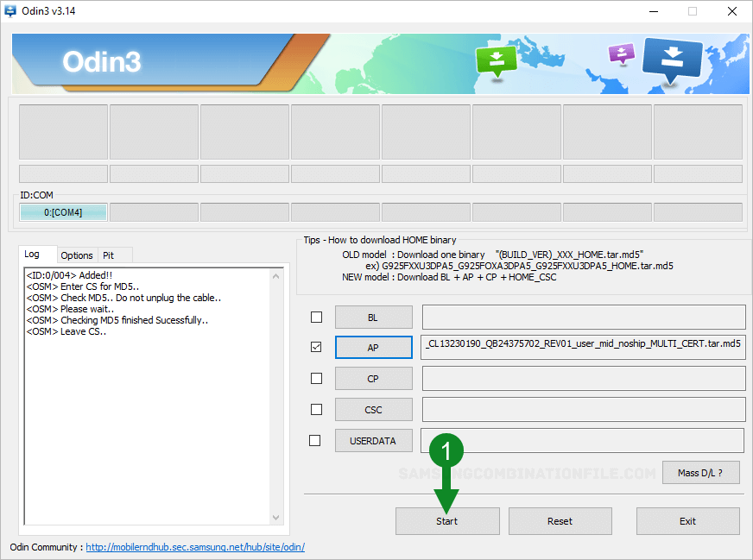The width and height of the screenshot is (753, 560).
Task: Click the log scrollbar up arrow
Action: (275, 276)
